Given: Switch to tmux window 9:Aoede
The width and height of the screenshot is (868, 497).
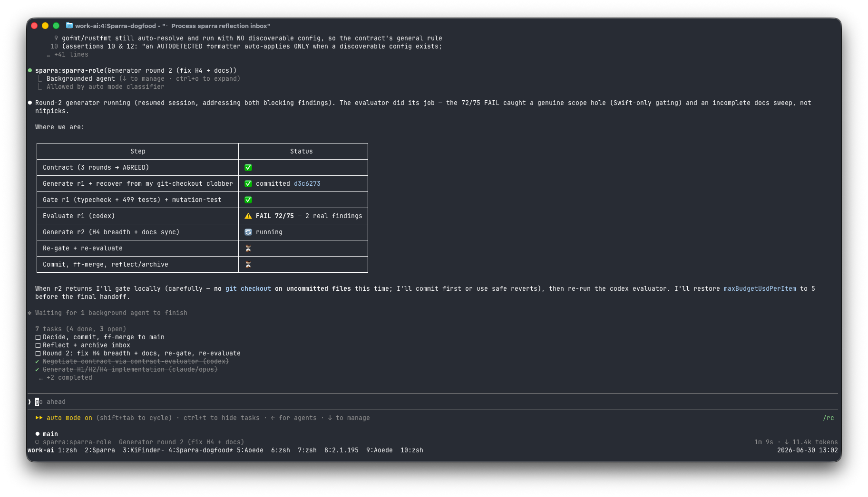Looking at the screenshot, I should click(x=380, y=450).
